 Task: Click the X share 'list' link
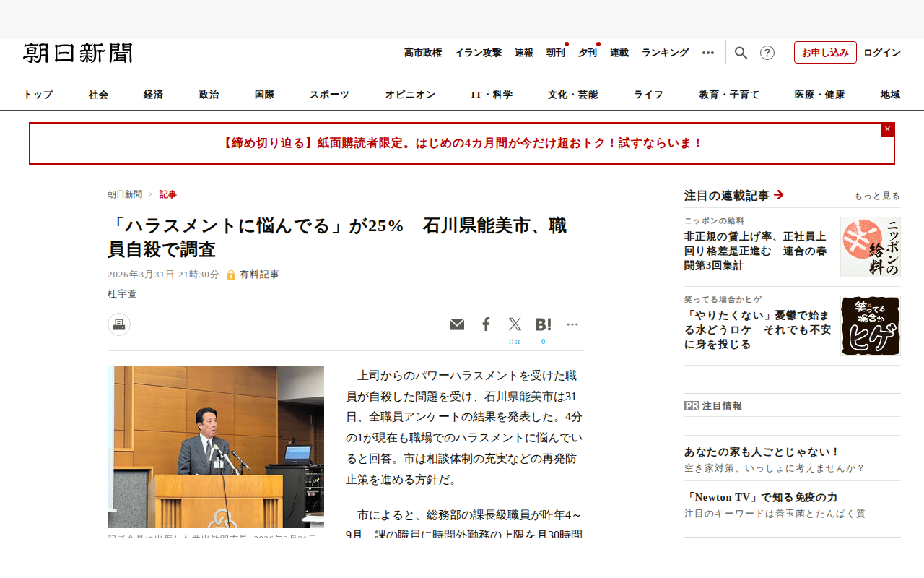point(515,342)
